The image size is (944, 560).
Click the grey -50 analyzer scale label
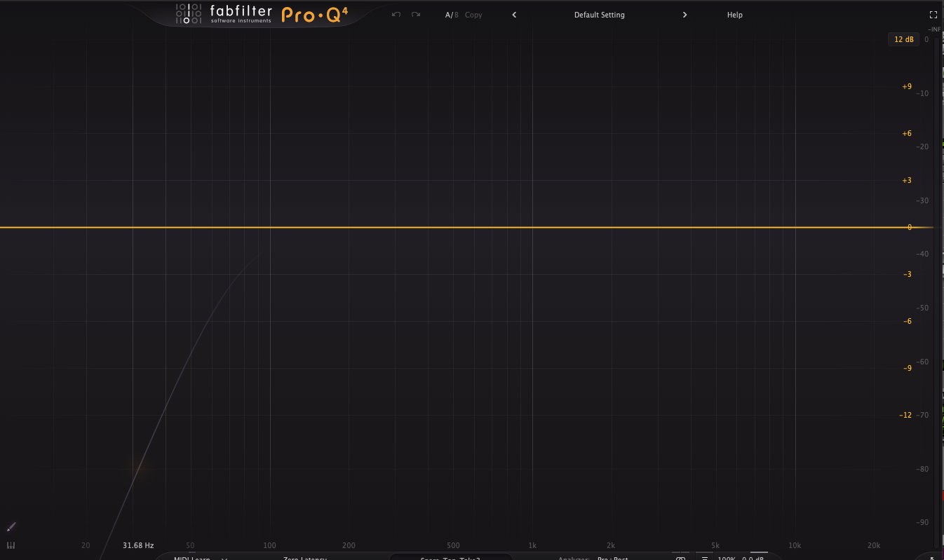point(922,308)
